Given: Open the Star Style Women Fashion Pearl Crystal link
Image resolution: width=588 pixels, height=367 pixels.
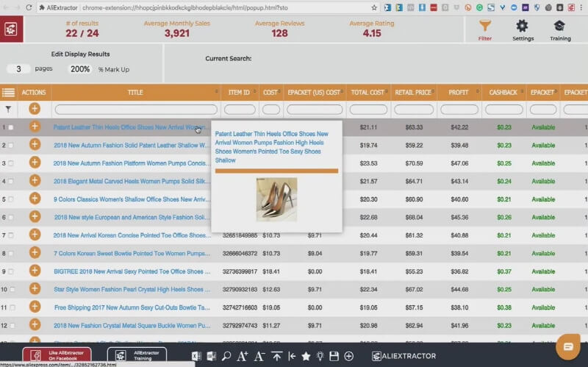Looking at the screenshot, I should 132,289.
